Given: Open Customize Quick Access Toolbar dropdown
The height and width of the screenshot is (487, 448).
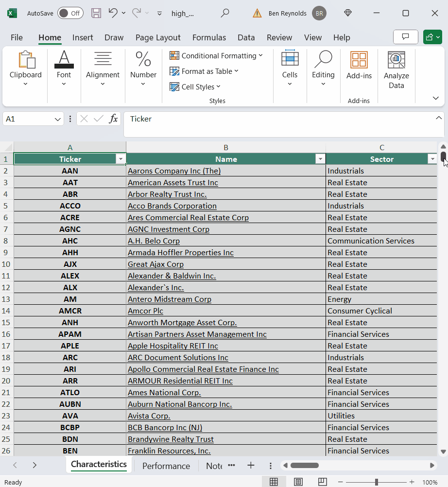Looking at the screenshot, I should (159, 13).
